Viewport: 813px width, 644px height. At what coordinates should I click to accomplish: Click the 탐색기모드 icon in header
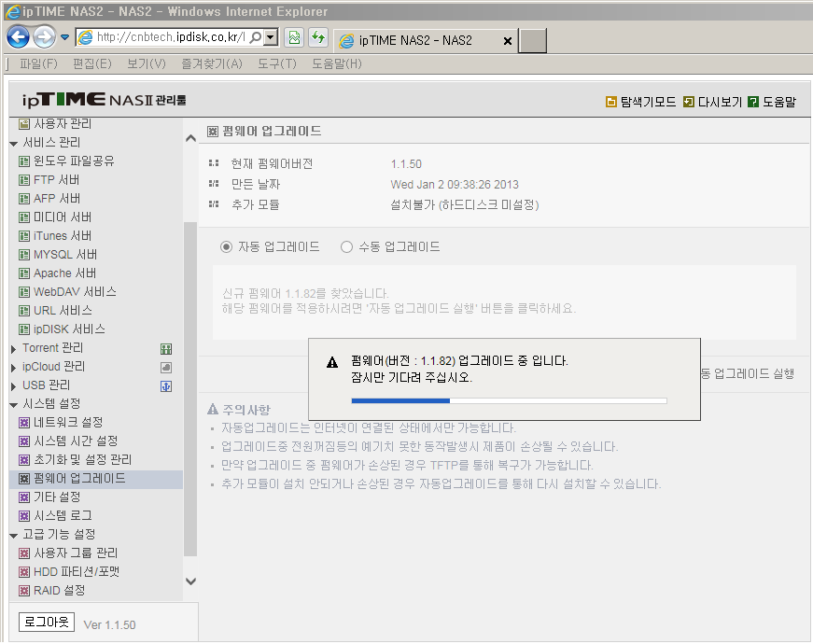pyautogui.click(x=611, y=102)
